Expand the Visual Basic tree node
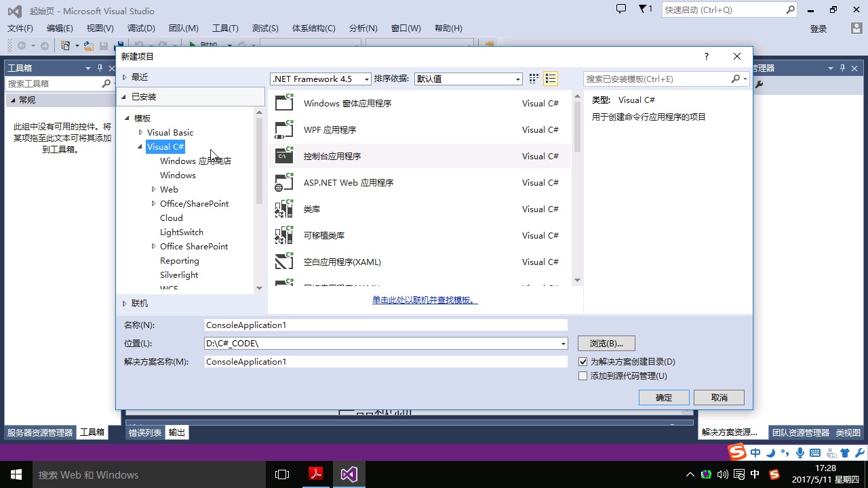 (140, 132)
